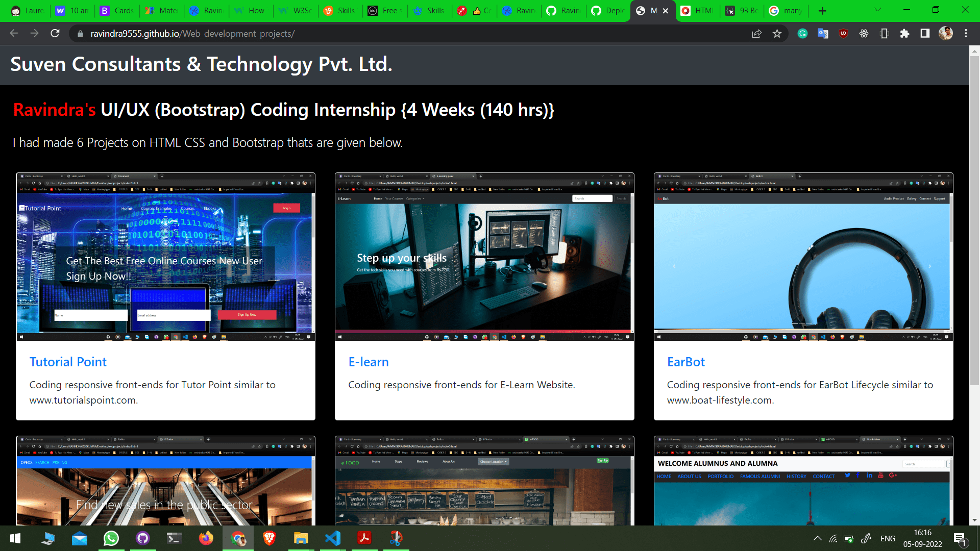This screenshot has width=980, height=551.
Task: Click the E-learn screenshot thumbnail
Action: point(484,257)
